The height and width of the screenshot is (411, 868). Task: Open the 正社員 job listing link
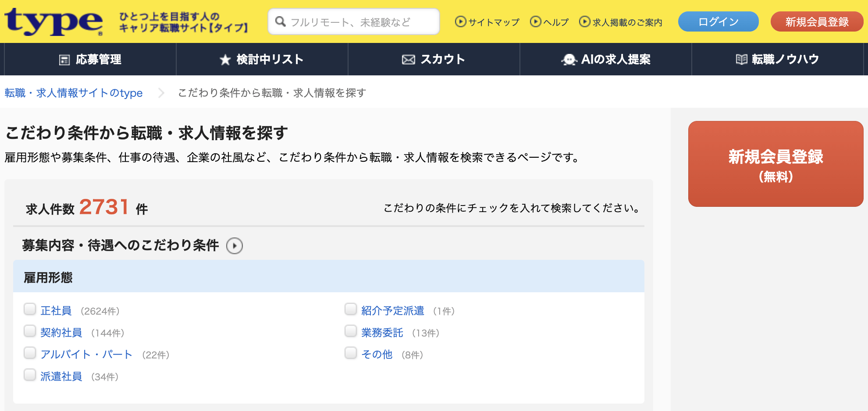(56, 311)
